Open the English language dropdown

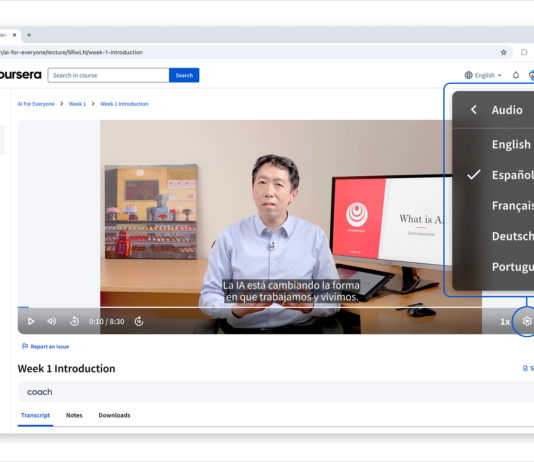(483, 75)
